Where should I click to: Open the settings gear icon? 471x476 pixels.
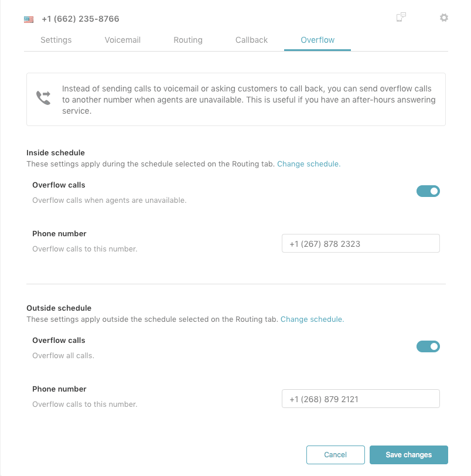(x=443, y=18)
